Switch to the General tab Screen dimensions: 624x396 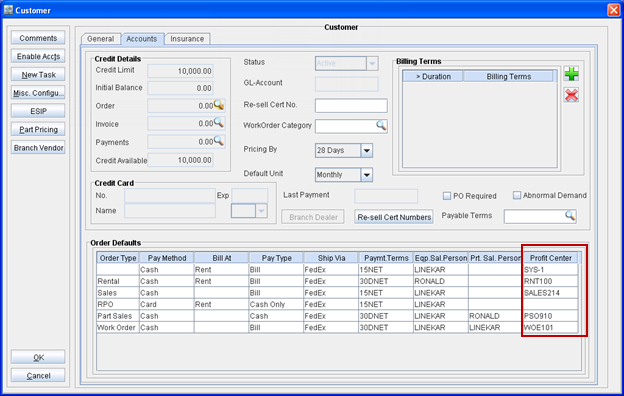click(x=101, y=39)
